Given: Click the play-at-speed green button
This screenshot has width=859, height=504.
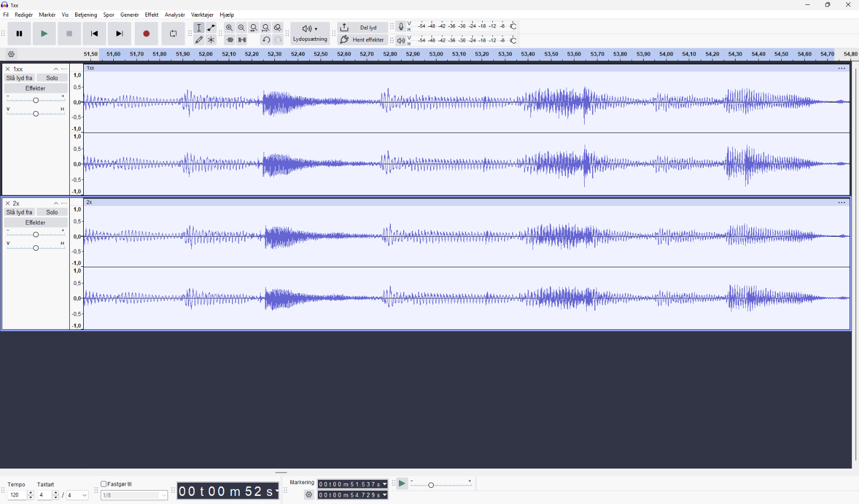Looking at the screenshot, I should click(402, 484).
